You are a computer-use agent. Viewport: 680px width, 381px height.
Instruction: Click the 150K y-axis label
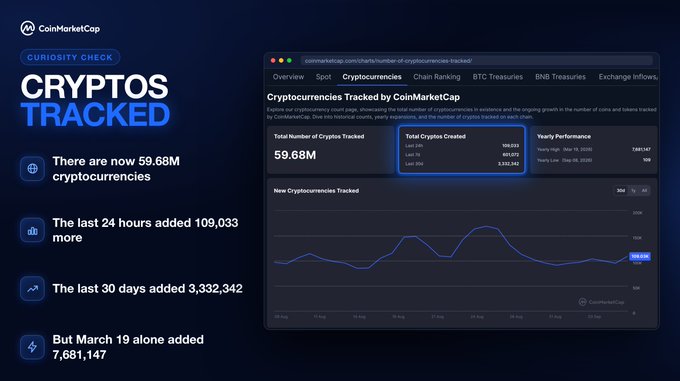[638, 238]
